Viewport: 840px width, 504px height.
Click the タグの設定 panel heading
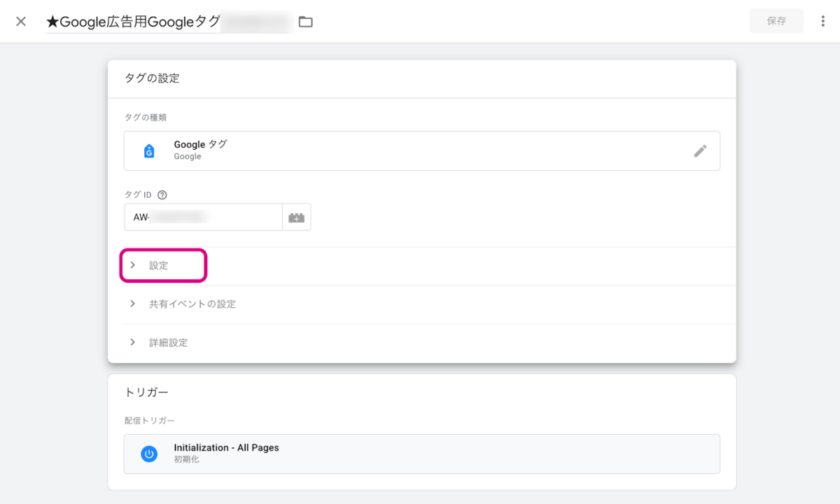(x=152, y=78)
